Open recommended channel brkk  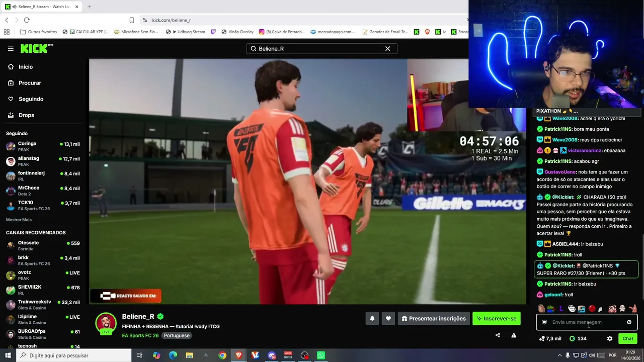43,260
